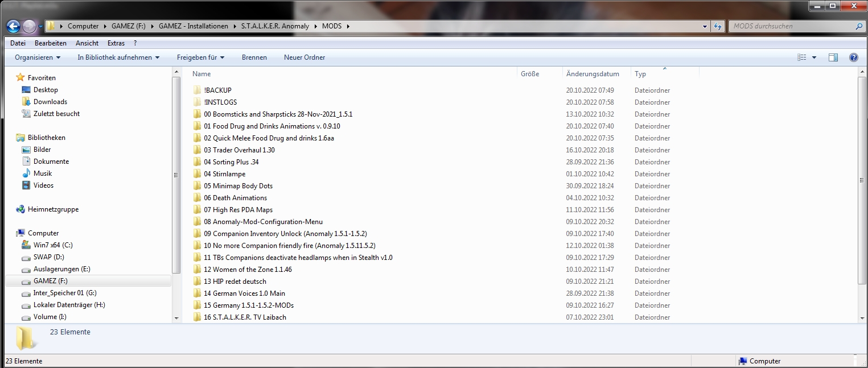This screenshot has height=368, width=868.
Task: Click the Neuer Ordner button
Action: (305, 57)
